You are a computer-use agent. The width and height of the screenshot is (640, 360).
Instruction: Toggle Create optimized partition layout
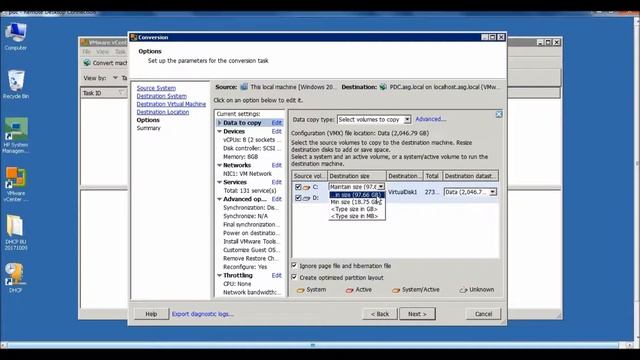coord(294,277)
